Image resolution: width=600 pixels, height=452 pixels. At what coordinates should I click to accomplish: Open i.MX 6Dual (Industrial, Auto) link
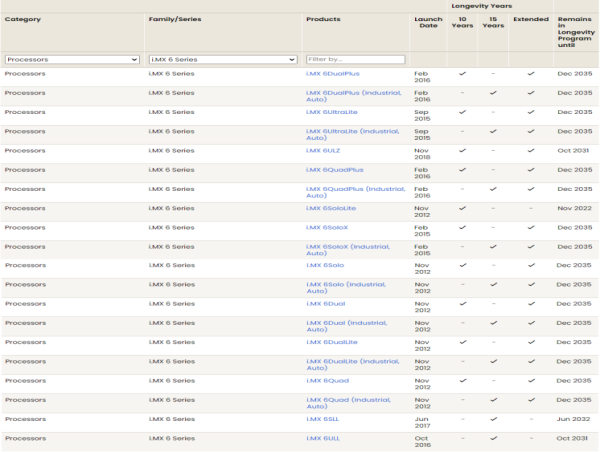pos(347,326)
